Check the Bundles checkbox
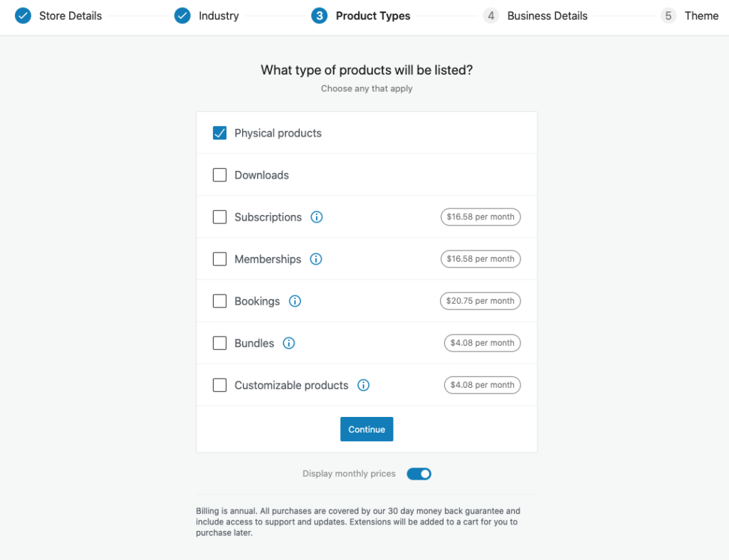 [219, 343]
